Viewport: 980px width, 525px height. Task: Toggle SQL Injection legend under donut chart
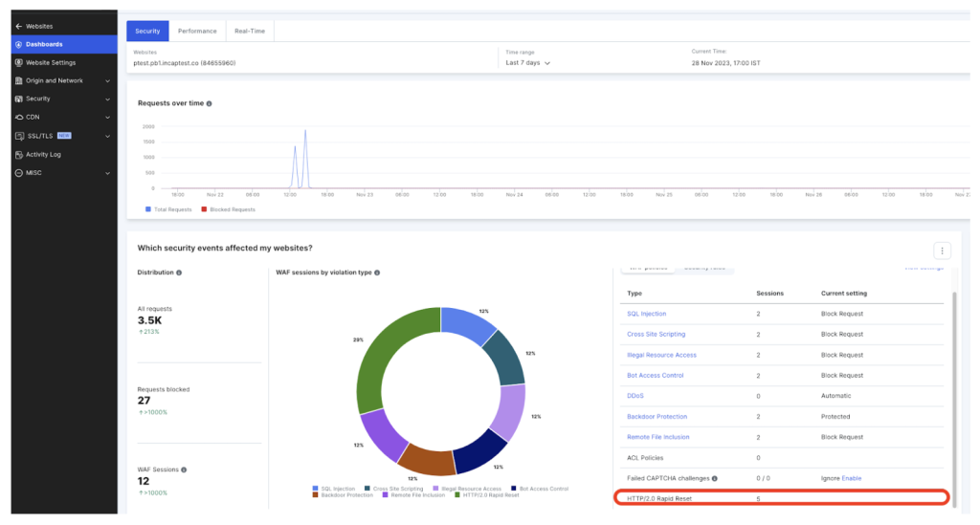point(336,489)
